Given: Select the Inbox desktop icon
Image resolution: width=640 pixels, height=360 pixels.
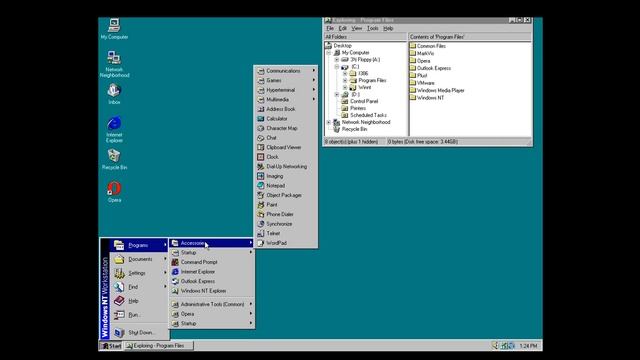Looking at the screenshot, I should [114, 94].
